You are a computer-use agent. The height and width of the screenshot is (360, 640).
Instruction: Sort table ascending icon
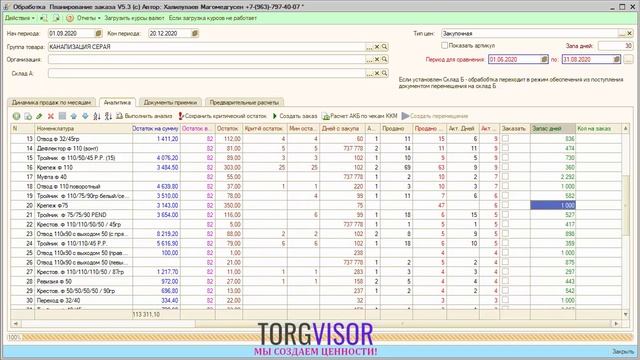click(97, 116)
